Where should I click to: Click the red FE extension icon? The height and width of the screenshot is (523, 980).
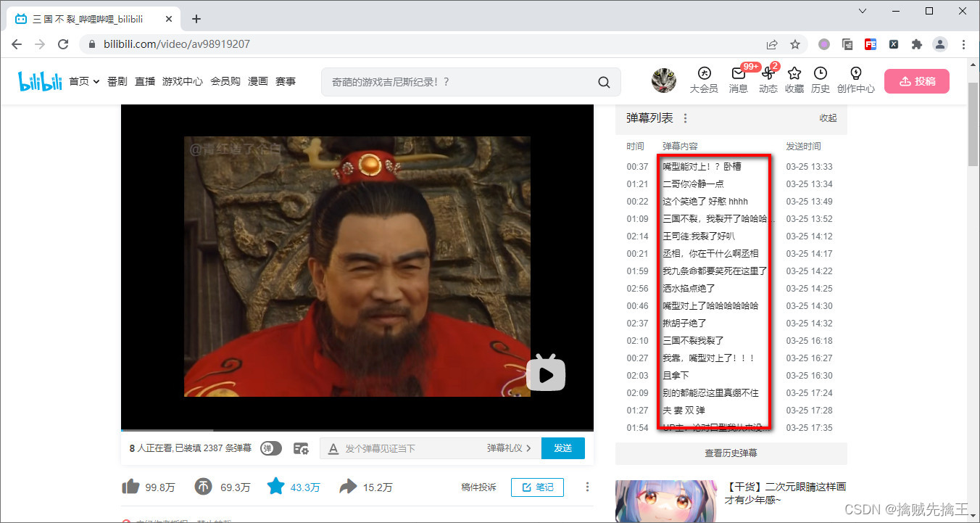click(871, 44)
